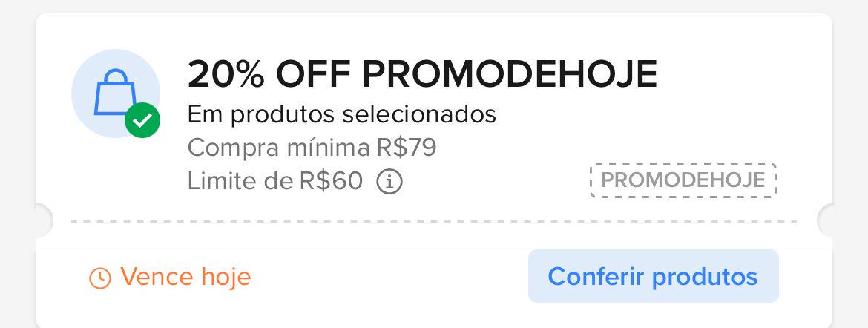The width and height of the screenshot is (868, 328).
Task: Tap the Vence hoje expiry label
Action: tap(185, 277)
